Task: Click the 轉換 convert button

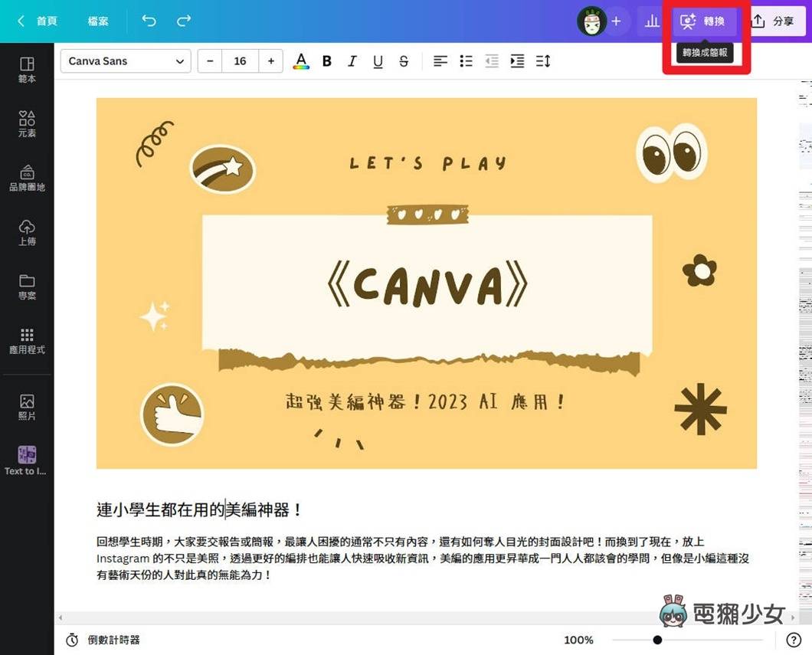Action: pos(704,21)
